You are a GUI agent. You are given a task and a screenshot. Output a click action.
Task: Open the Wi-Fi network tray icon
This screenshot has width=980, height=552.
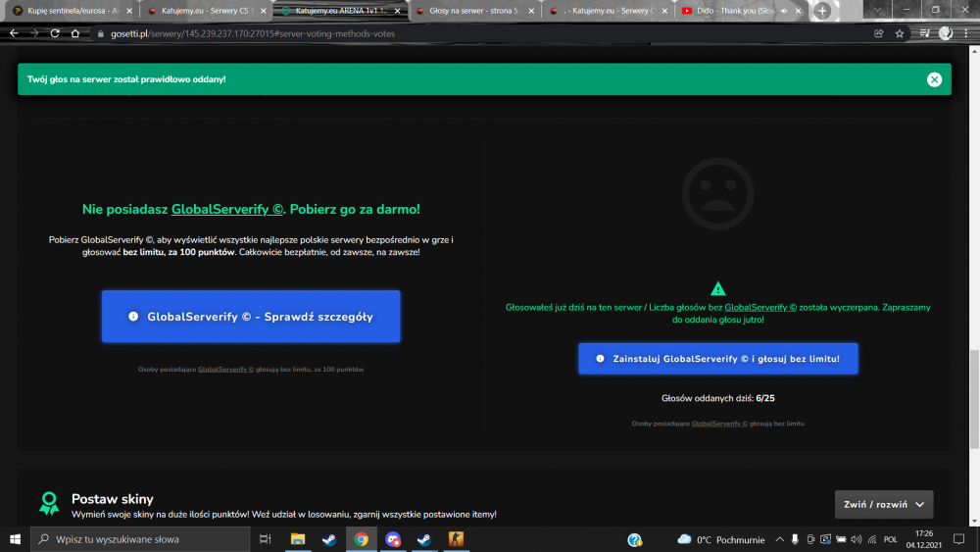tap(872, 539)
